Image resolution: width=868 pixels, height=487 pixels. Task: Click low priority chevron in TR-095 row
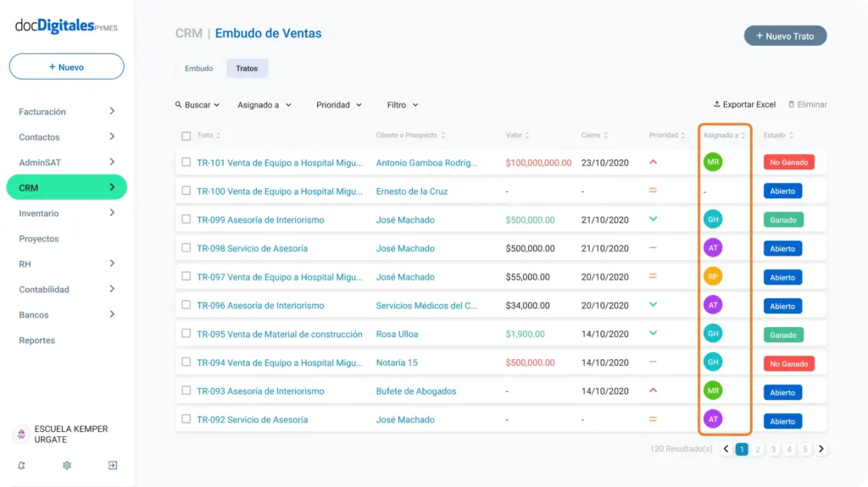[654, 333]
